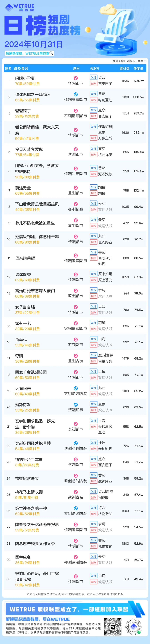Click 欢迎认领 link for 婿势待发
This screenshot has width=150, height=644.
[x=105, y=410]
